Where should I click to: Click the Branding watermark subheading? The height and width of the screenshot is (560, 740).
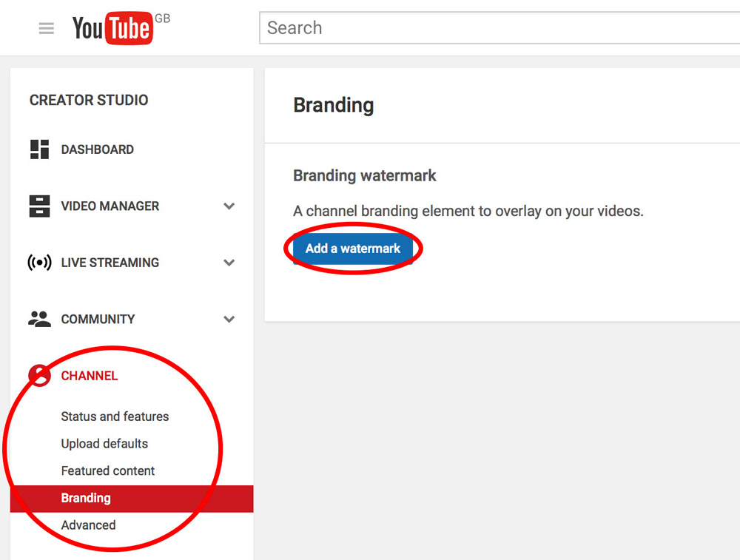(365, 175)
